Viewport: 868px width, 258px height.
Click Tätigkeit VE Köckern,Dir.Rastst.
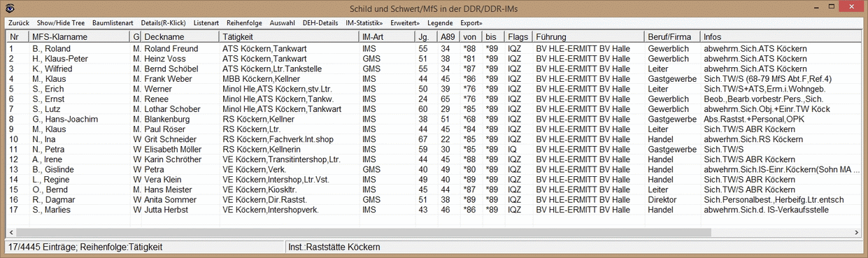point(266,200)
